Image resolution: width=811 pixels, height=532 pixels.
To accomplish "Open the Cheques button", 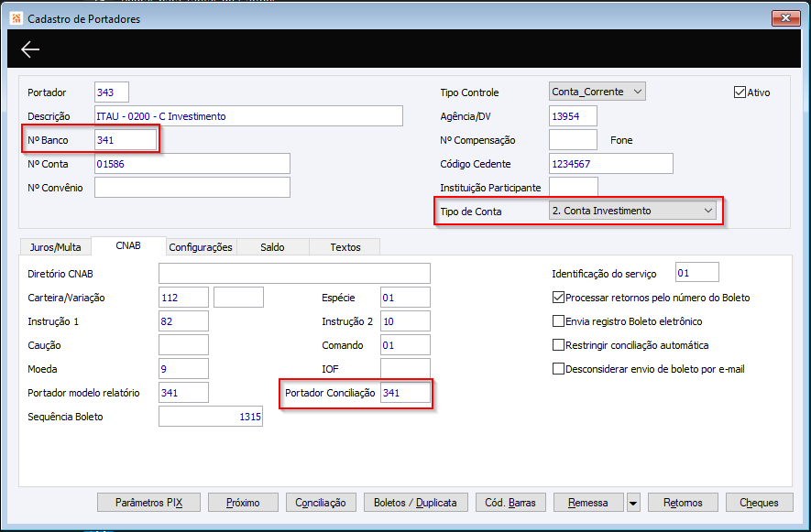I will [759, 503].
